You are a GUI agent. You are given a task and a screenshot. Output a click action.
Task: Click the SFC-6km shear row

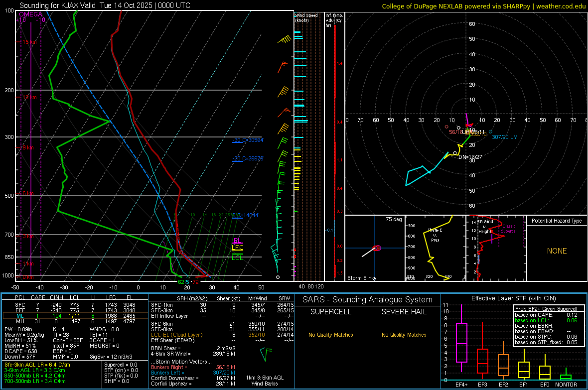pos(222,324)
